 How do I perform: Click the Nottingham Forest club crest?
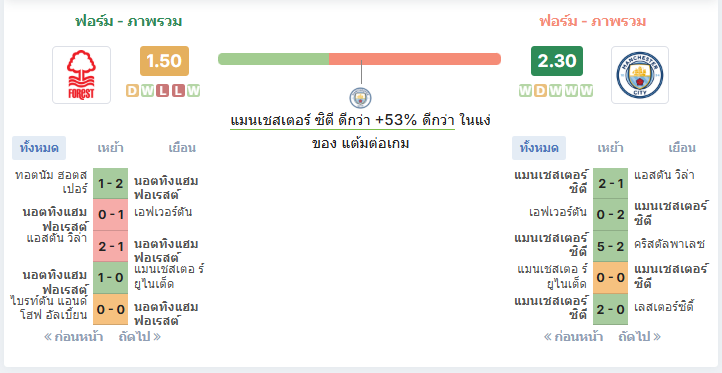tap(82, 75)
